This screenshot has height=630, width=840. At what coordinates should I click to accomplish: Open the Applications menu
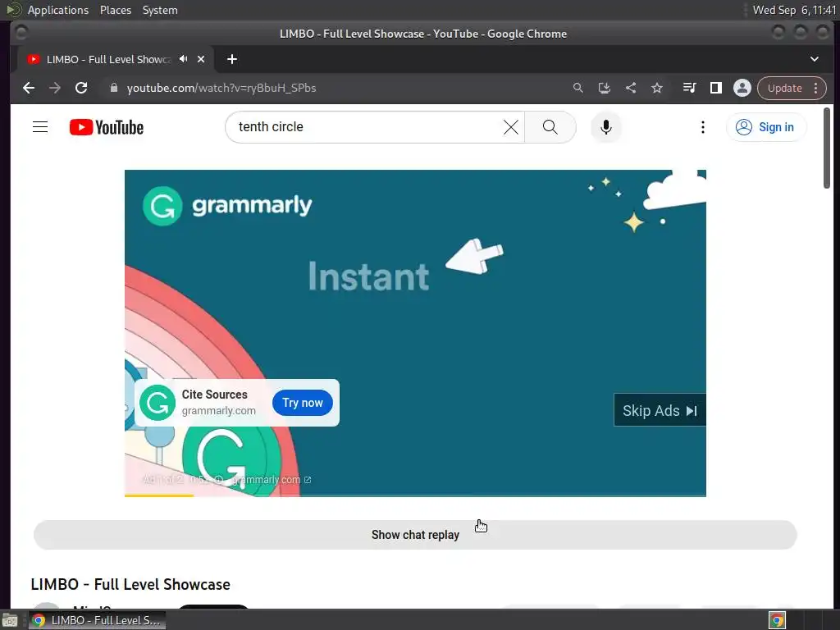click(x=58, y=10)
